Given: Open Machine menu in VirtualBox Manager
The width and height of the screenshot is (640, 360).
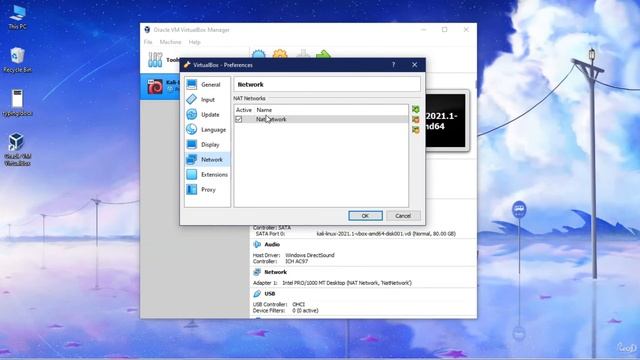Looking at the screenshot, I should tap(170, 42).
